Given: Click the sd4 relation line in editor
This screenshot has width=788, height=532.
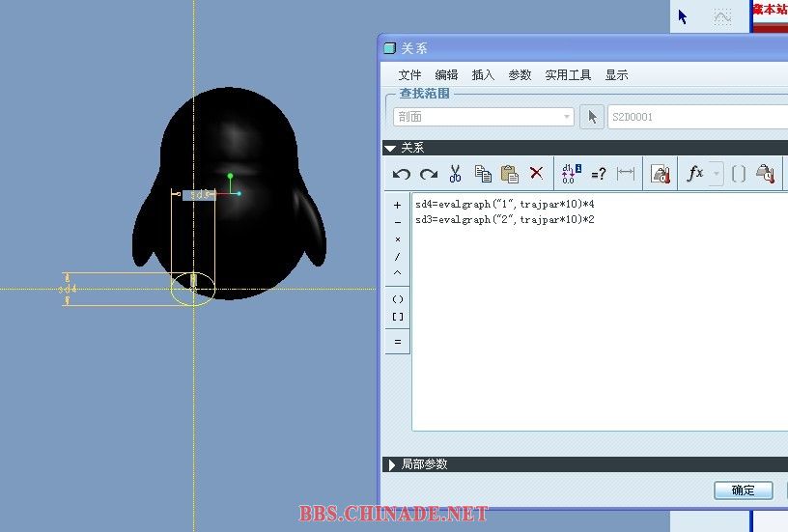Looking at the screenshot, I should tap(504, 205).
